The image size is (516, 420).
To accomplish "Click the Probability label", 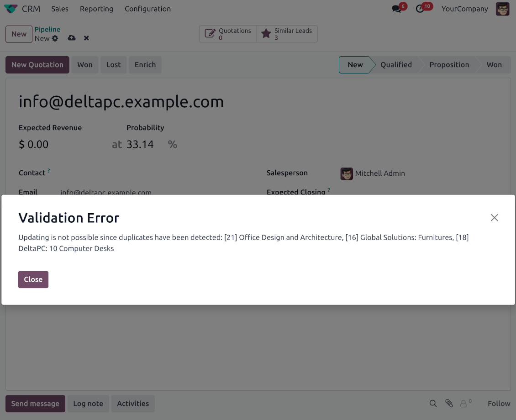I will pos(145,128).
